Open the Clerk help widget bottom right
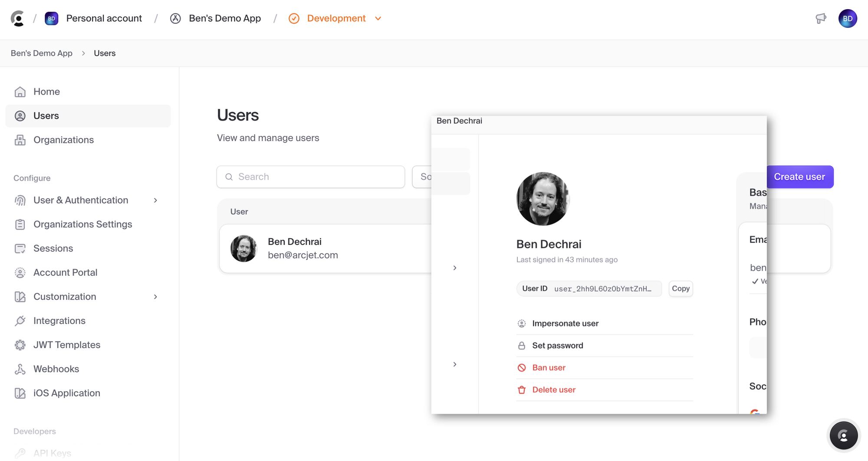This screenshot has height=461, width=868. click(844, 435)
